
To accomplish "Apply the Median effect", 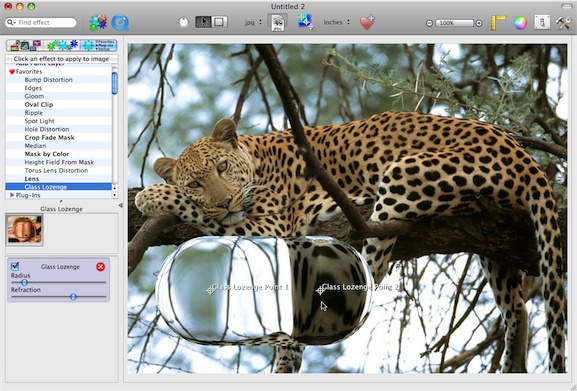I will click(x=59, y=146).
